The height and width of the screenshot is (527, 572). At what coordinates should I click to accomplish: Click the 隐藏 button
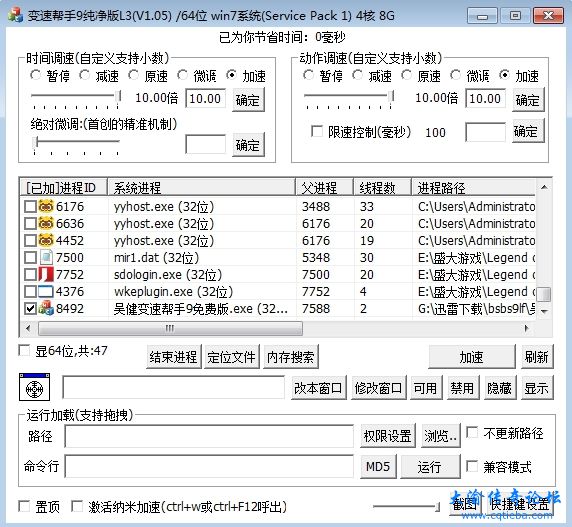coord(499,388)
